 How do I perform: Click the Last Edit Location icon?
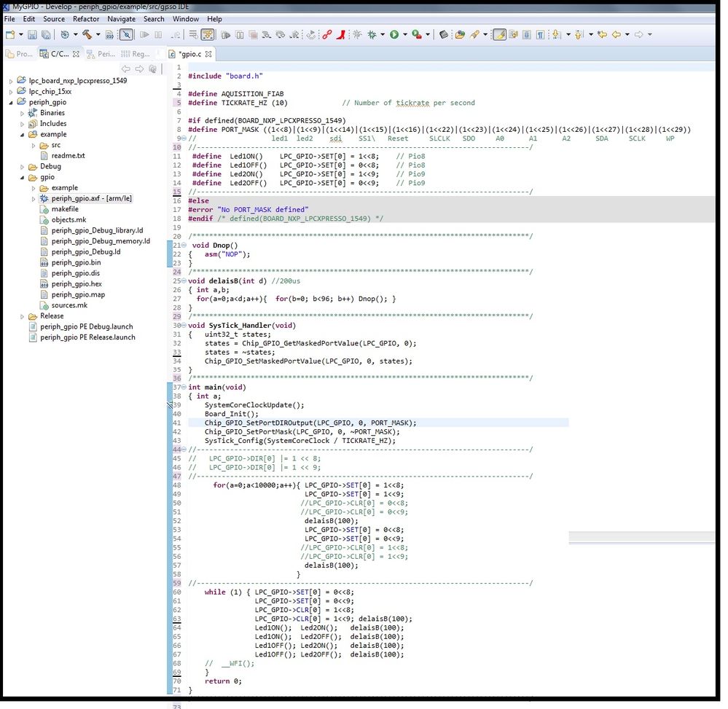tap(602, 34)
